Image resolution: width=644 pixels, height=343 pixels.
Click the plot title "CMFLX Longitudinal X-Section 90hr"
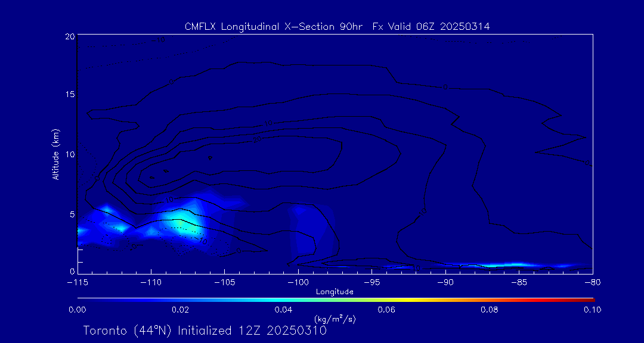click(x=275, y=27)
